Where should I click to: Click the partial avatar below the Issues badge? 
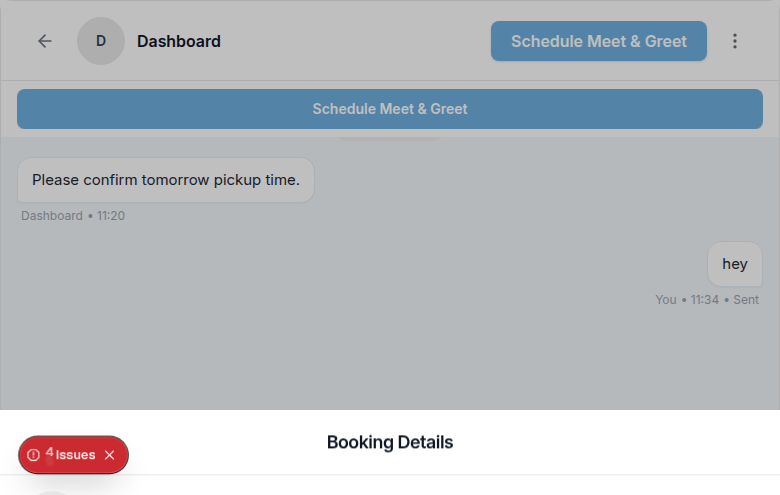[50, 491]
